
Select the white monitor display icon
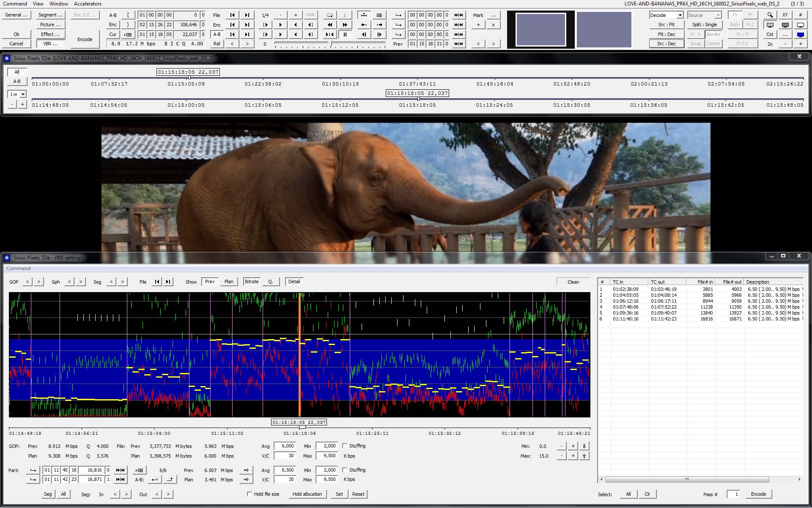point(800,25)
